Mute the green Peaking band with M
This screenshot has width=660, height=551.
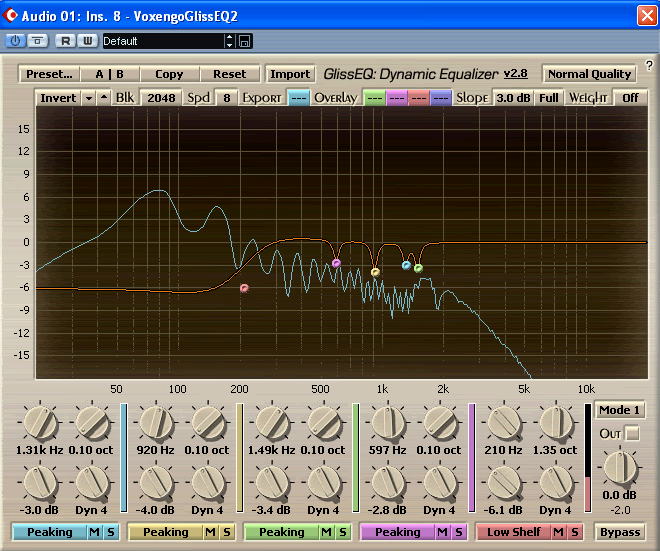pyautogui.click(x=327, y=532)
